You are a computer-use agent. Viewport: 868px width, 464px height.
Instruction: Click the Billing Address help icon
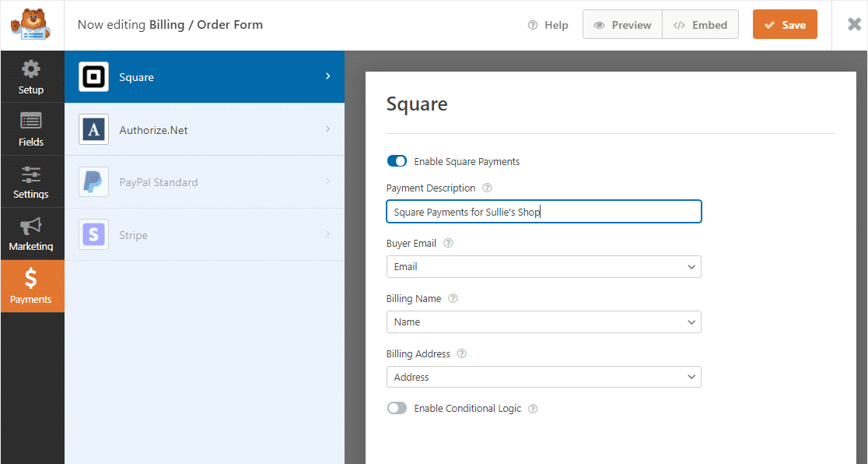pos(461,353)
